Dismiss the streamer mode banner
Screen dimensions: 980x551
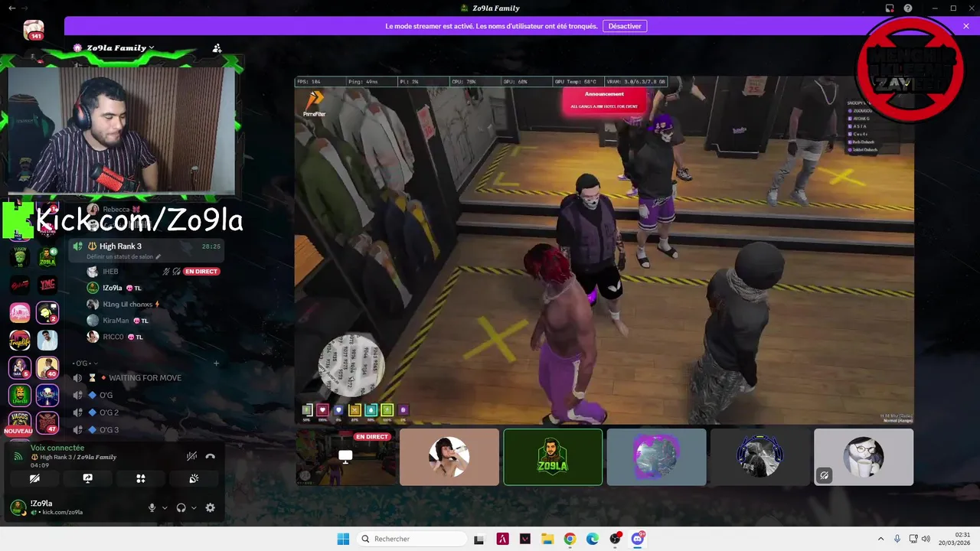[x=966, y=26]
